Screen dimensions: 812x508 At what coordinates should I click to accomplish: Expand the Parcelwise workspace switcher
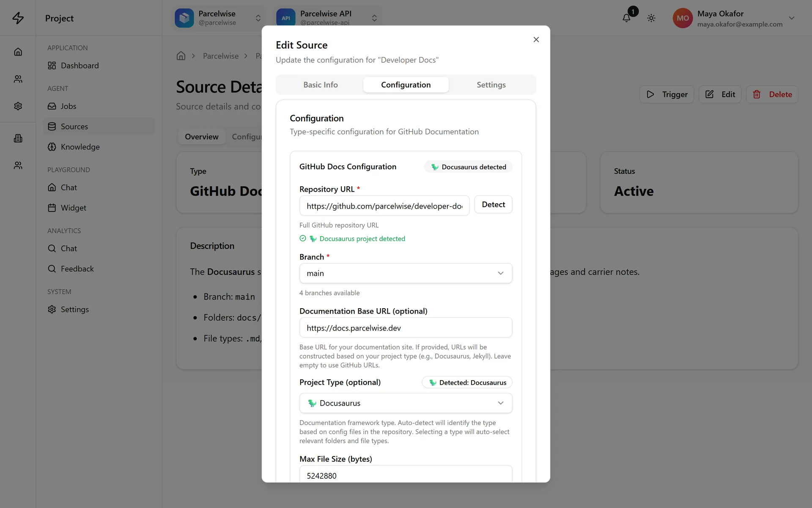pos(258,18)
